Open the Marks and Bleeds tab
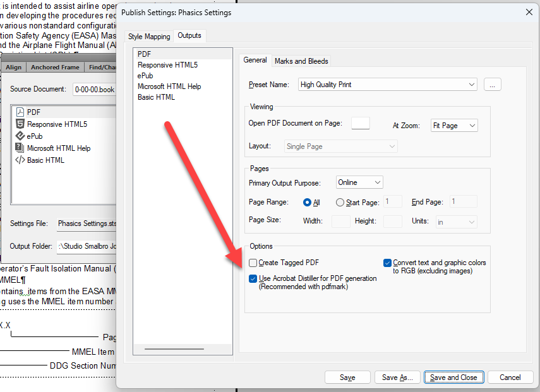This screenshot has height=392, width=540. pos(301,61)
